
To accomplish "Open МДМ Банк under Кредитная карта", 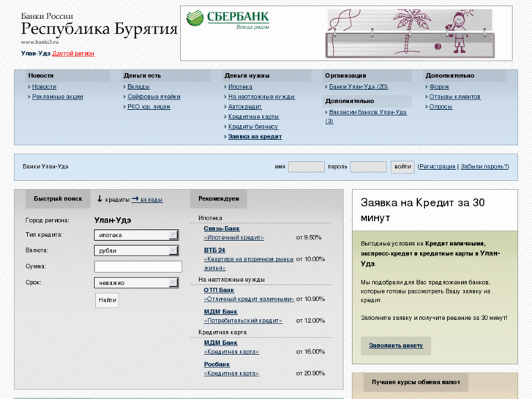I will coord(220,343).
